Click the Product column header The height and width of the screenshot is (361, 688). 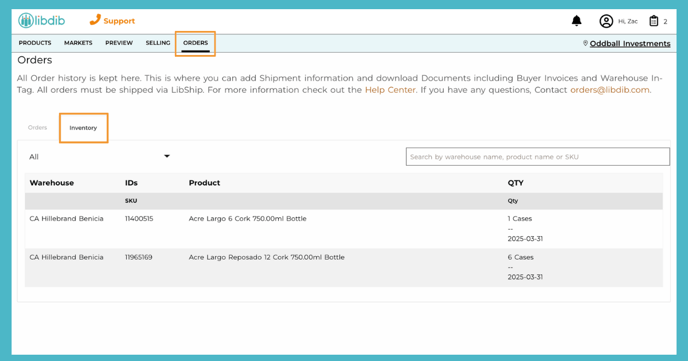tap(204, 183)
